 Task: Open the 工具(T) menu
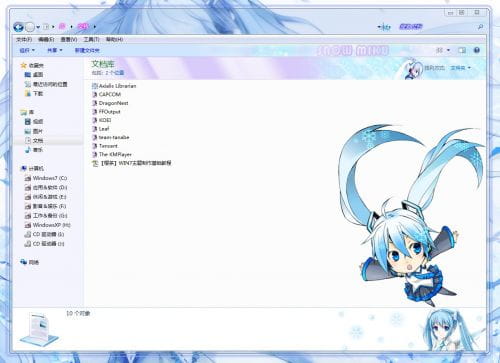[91, 39]
